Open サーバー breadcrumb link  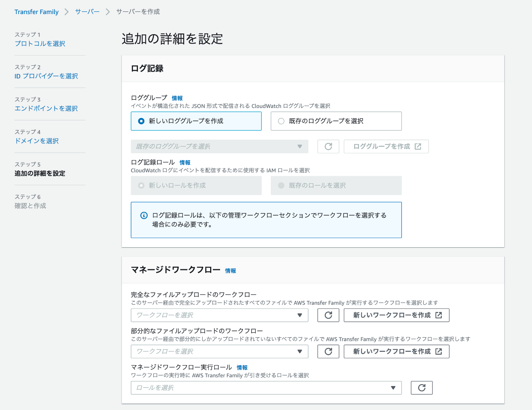coord(87,12)
